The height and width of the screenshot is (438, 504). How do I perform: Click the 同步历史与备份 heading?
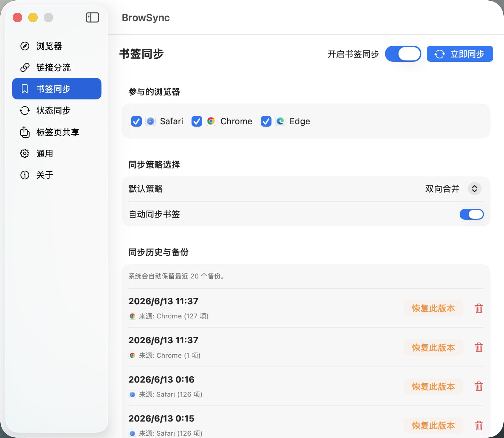pyautogui.click(x=159, y=252)
